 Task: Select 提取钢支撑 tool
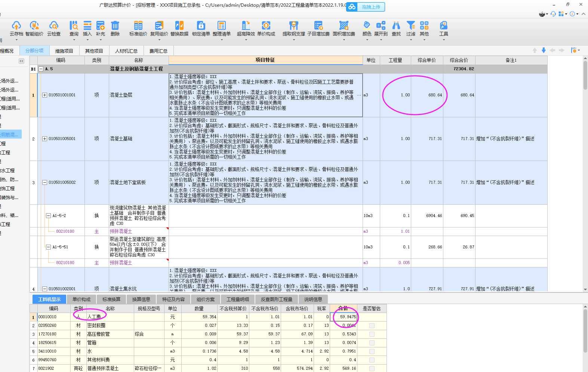[x=294, y=28]
